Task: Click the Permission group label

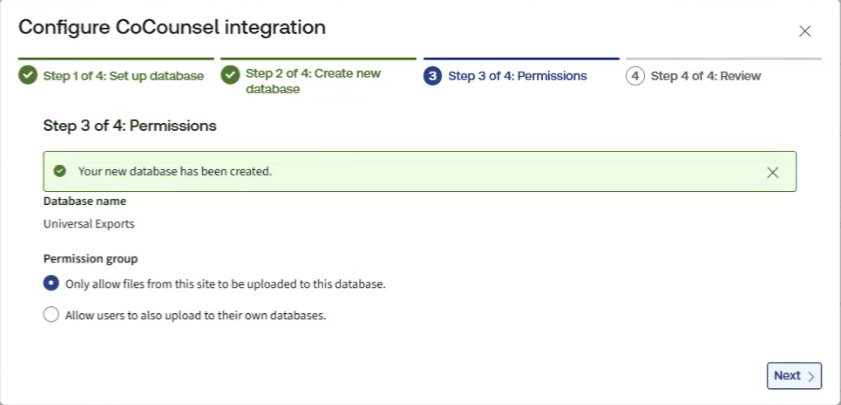Action: [x=90, y=258]
